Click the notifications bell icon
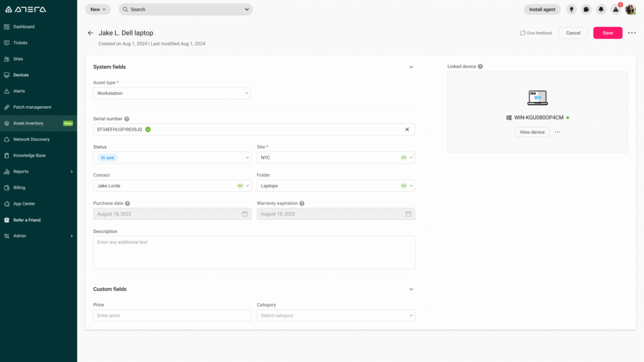The image size is (644, 362). (601, 9)
